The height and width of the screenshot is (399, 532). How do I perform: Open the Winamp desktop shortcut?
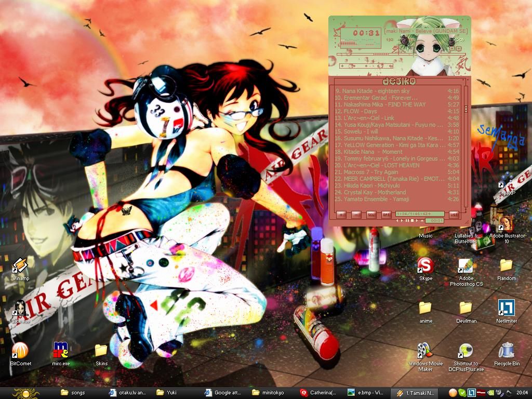pyautogui.click(x=20, y=269)
